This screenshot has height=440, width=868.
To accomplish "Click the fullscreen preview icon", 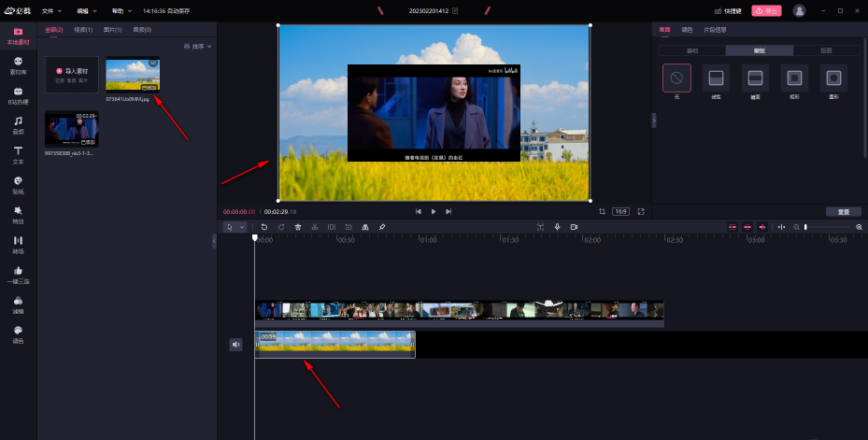I will click(641, 212).
